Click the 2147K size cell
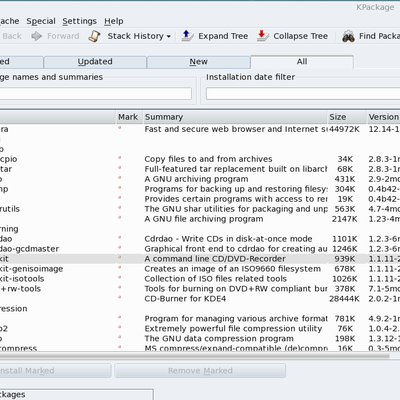400x400 pixels. [x=345, y=219]
